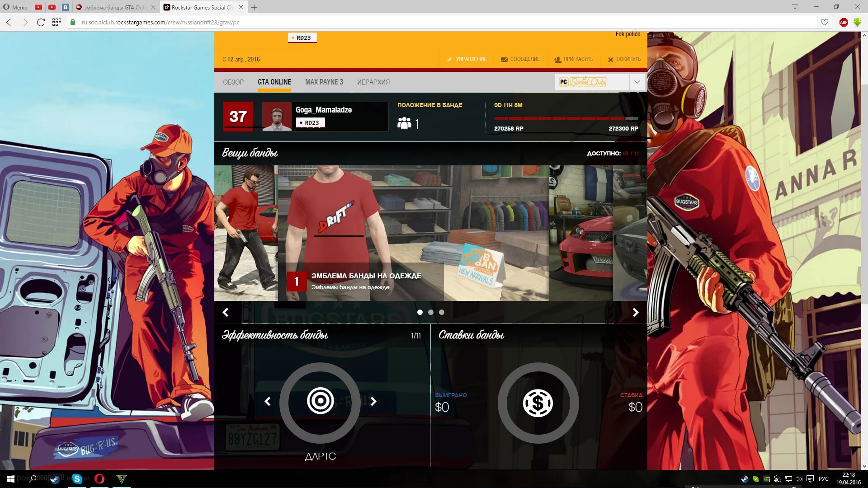Open the Opera tab menu icon

click(795, 6)
